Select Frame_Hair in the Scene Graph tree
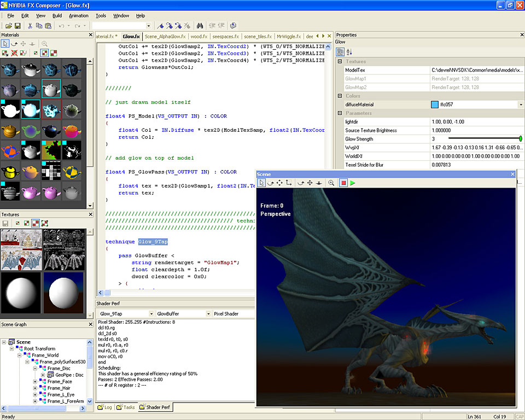 click(x=59, y=388)
